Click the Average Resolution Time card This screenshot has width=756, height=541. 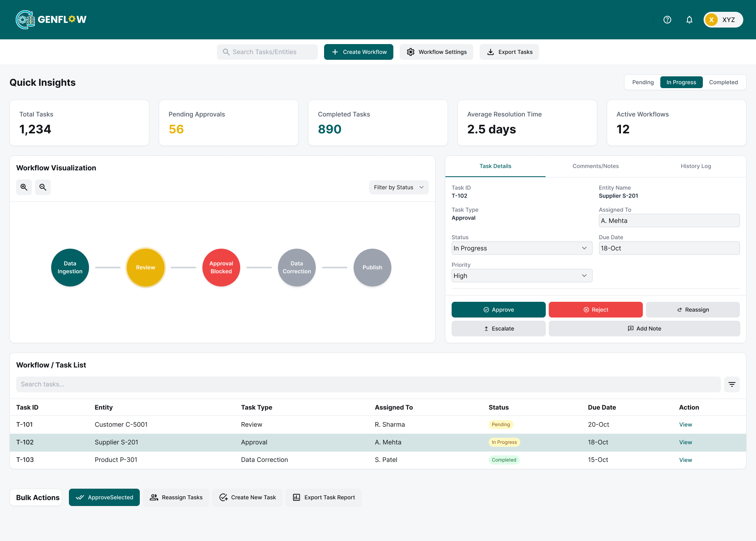tap(527, 123)
